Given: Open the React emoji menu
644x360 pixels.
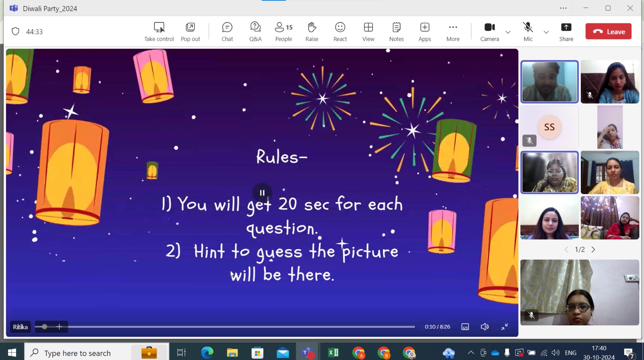Looking at the screenshot, I should tap(340, 32).
